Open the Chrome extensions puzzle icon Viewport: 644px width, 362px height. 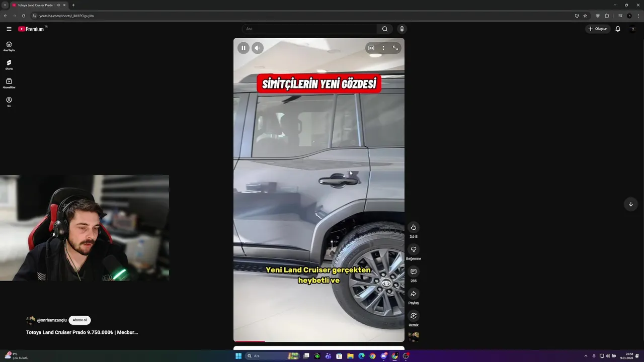[x=607, y=16]
